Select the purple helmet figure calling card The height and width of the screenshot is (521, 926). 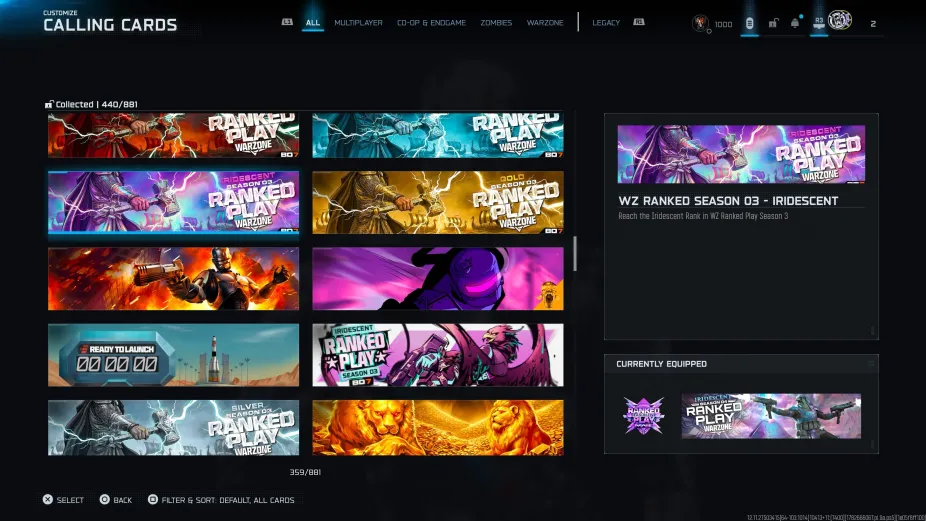438,278
